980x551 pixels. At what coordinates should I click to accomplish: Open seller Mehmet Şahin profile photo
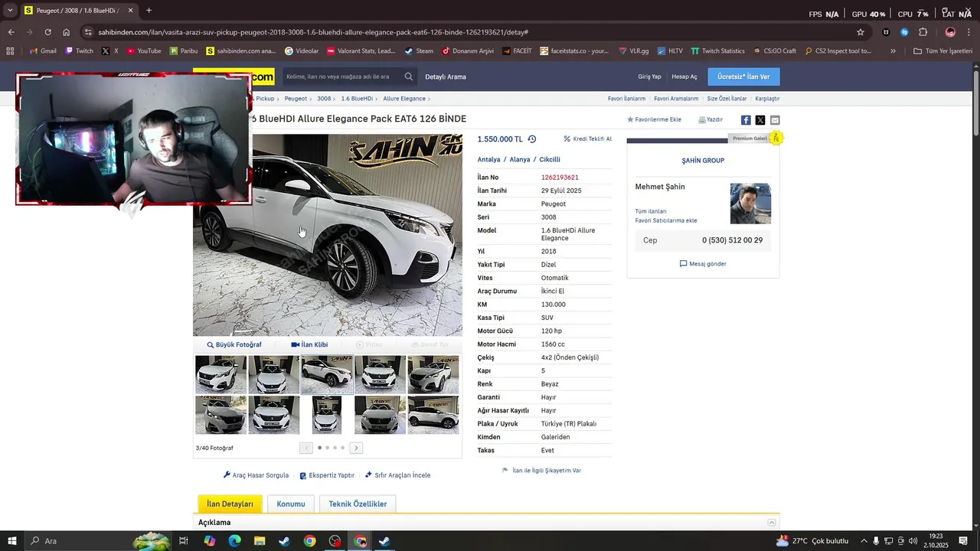click(x=750, y=204)
